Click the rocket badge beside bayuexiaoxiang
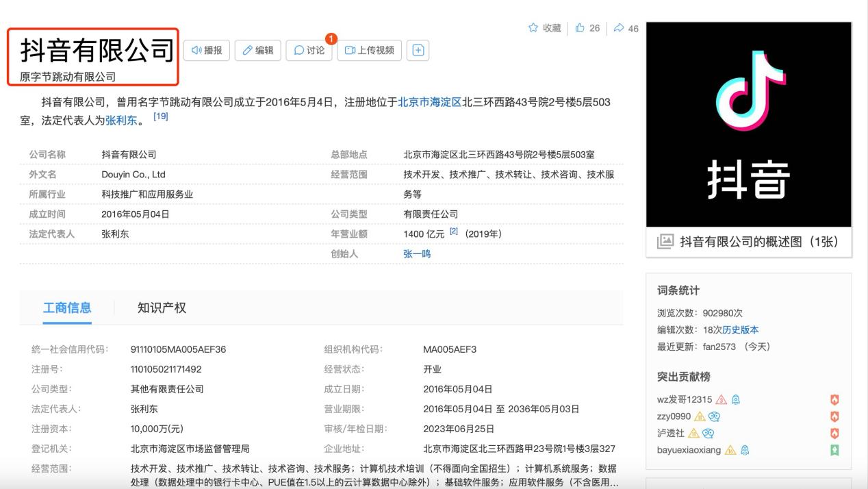 [744, 450]
